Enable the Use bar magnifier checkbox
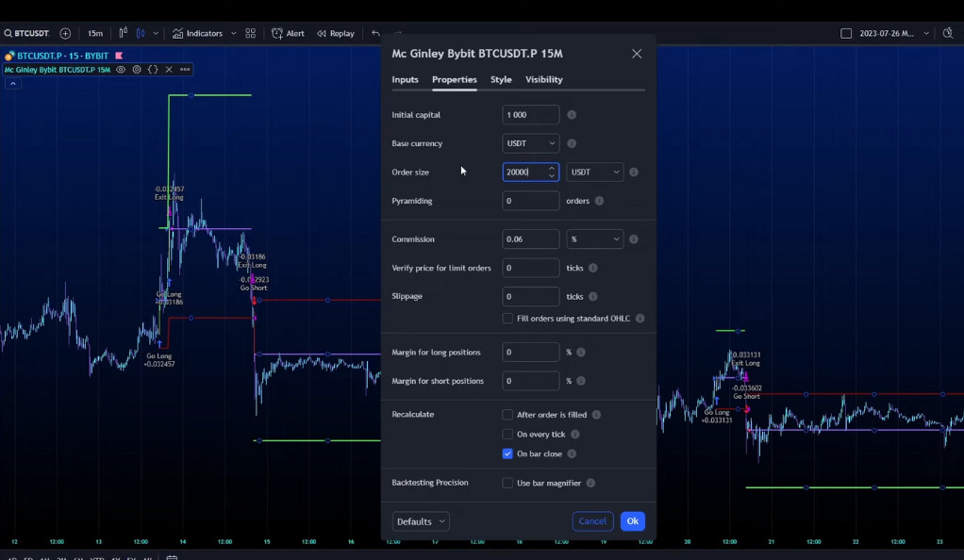The width and height of the screenshot is (964, 560). tap(507, 483)
